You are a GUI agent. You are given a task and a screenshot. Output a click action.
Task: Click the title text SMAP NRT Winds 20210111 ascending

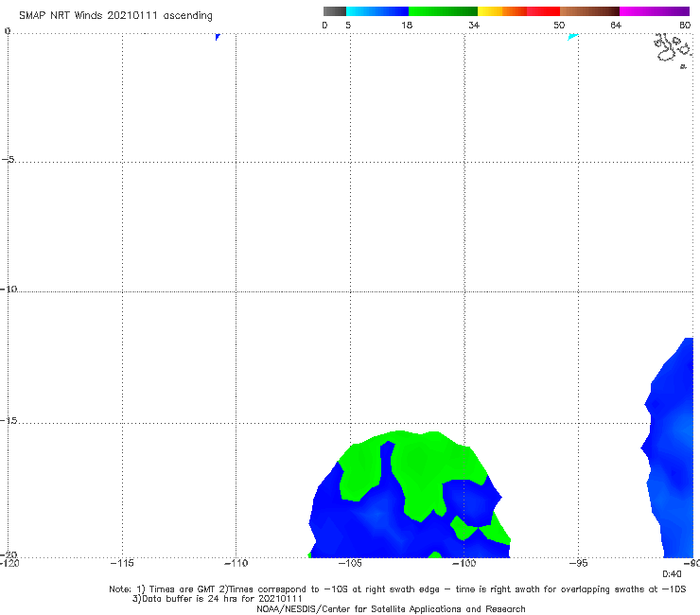point(115,16)
